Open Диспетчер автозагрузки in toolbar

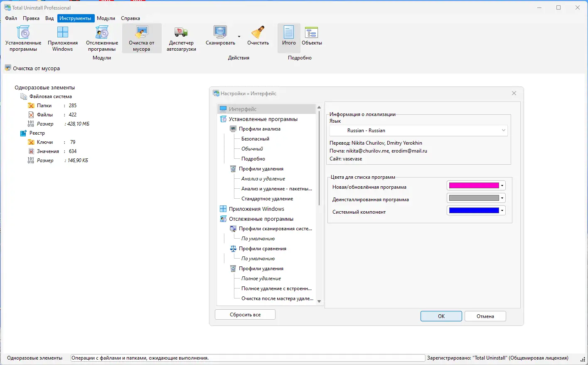click(181, 38)
